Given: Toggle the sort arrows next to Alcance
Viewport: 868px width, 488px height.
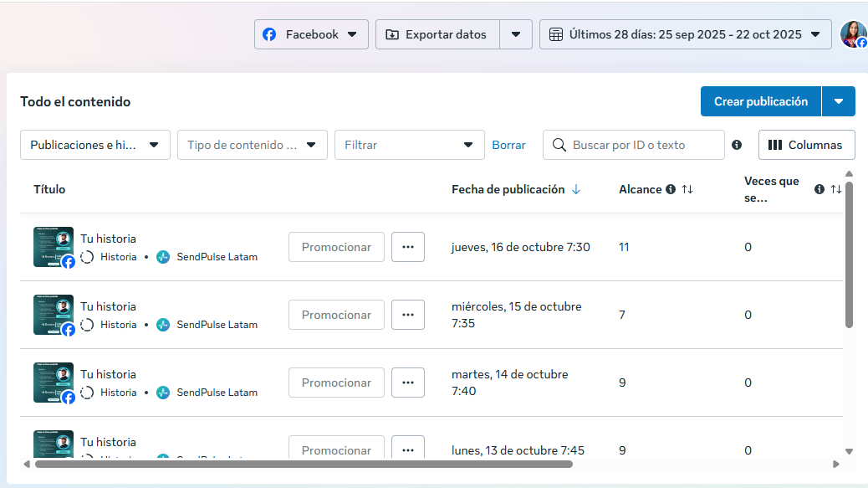Looking at the screenshot, I should coord(687,189).
